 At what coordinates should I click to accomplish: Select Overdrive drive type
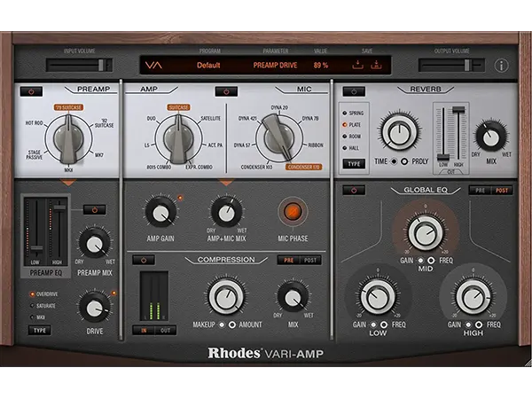coord(43,294)
